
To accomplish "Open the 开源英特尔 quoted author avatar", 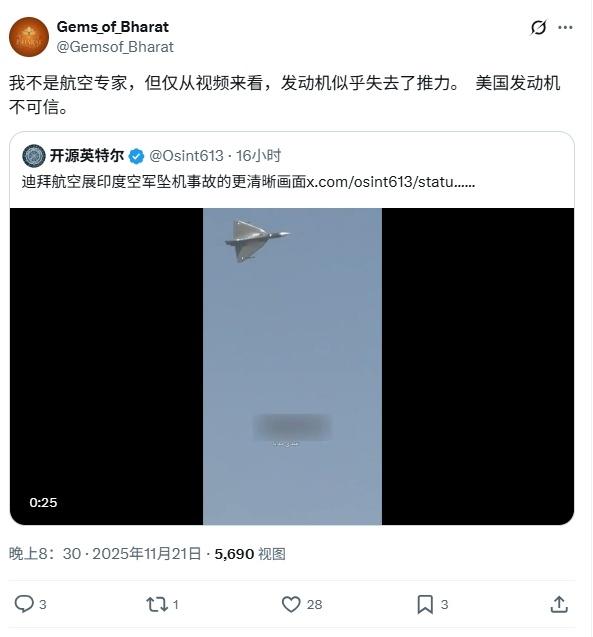I will pos(34,156).
